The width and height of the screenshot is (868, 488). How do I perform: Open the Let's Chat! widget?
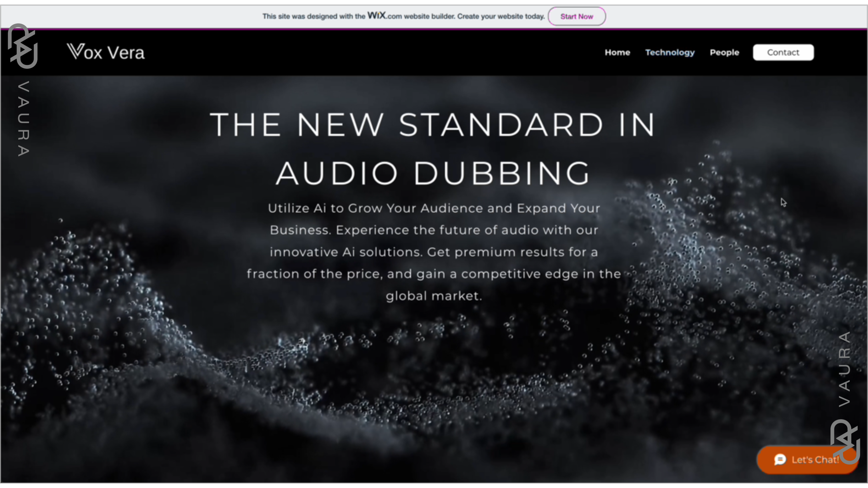807,459
